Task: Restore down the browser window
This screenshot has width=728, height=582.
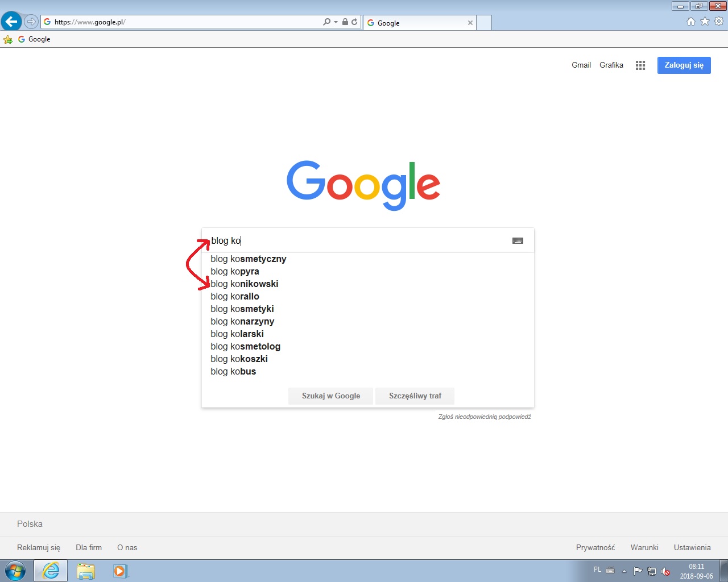Action: pyautogui.click(x=698, y=6)
